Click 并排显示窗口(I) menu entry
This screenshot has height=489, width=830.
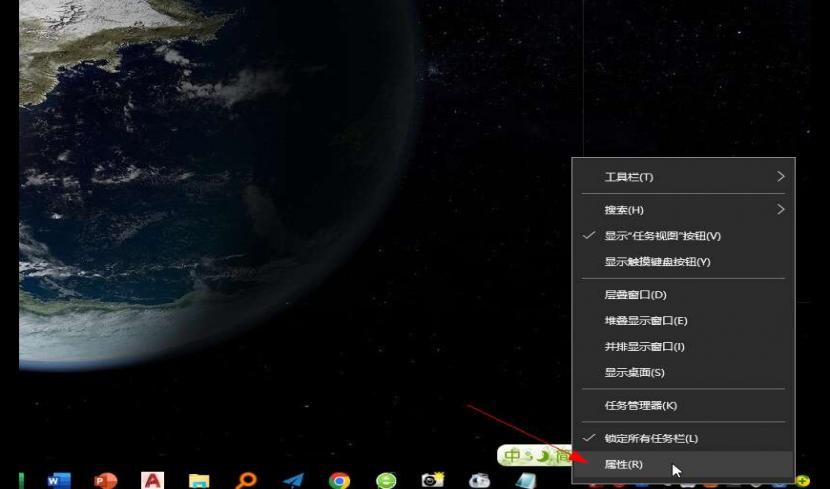point(644,347)
